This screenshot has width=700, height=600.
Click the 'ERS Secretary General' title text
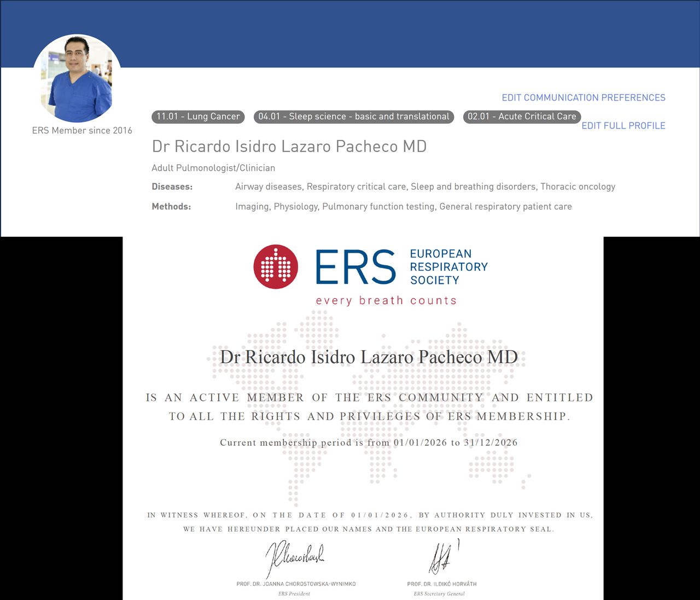(x=439, y=594)
